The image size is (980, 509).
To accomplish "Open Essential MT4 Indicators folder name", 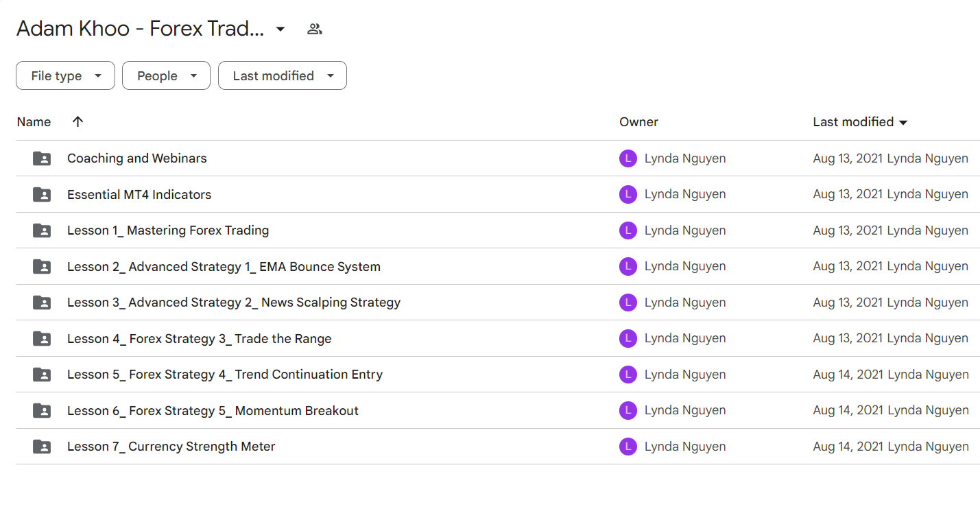I will coord(139,195).
